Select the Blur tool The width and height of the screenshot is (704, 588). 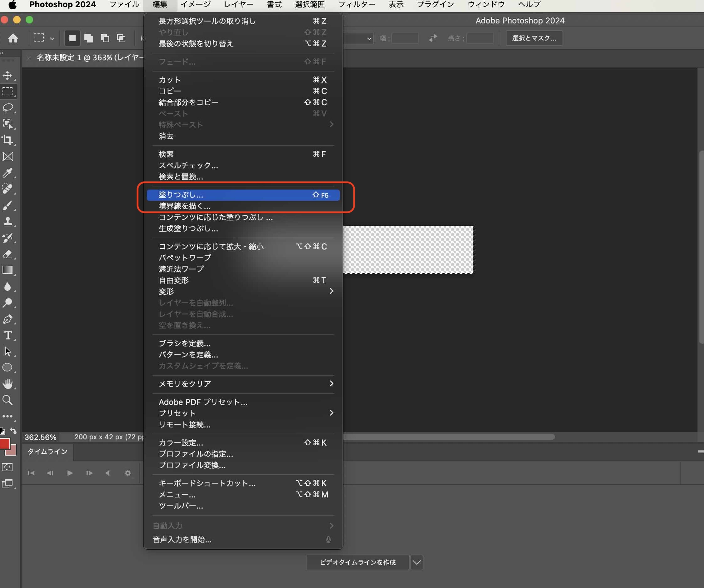click(8, 286)
